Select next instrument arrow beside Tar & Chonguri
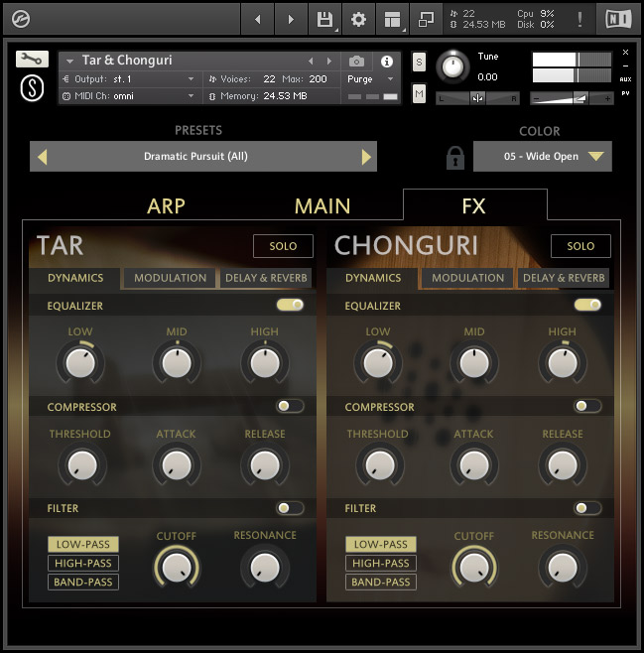 coord(329,62)
